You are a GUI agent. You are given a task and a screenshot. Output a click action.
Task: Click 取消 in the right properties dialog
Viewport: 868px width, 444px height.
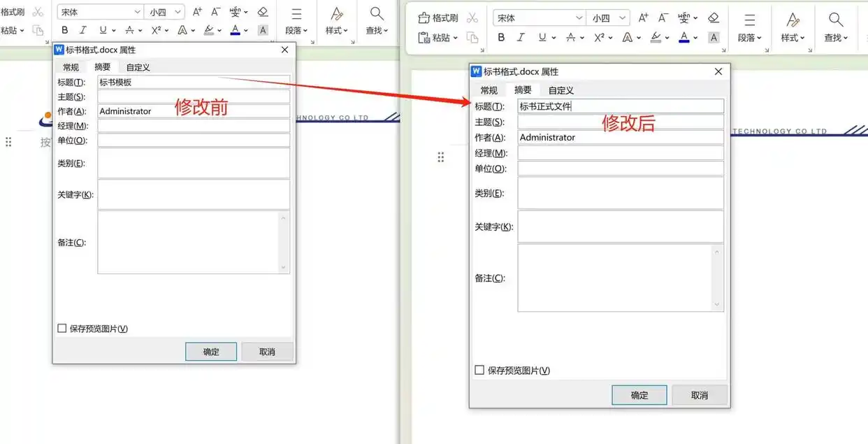tap(700, 395)
